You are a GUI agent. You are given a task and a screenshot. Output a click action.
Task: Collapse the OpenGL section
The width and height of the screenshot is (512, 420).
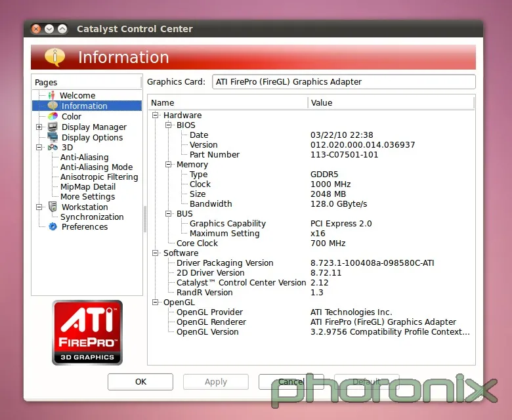pos(156,302)
